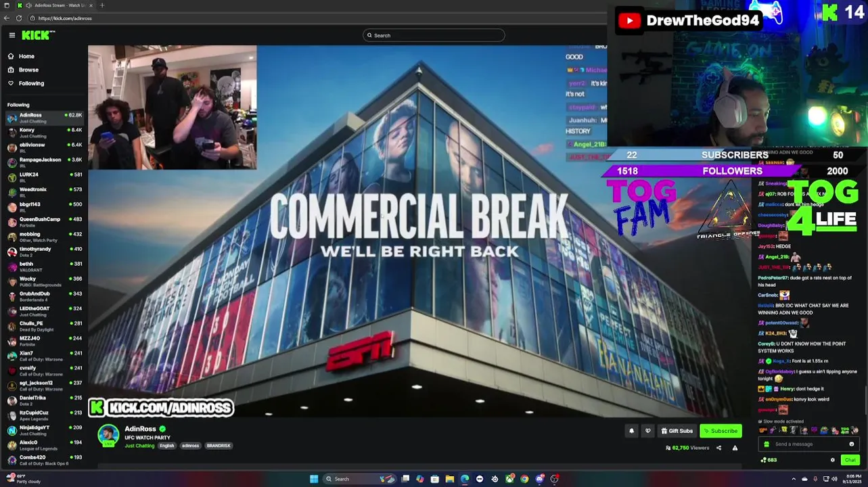The image size is (868, 487).
Task: Open the Kick hamburger sidebar menu
Action: 12,35
